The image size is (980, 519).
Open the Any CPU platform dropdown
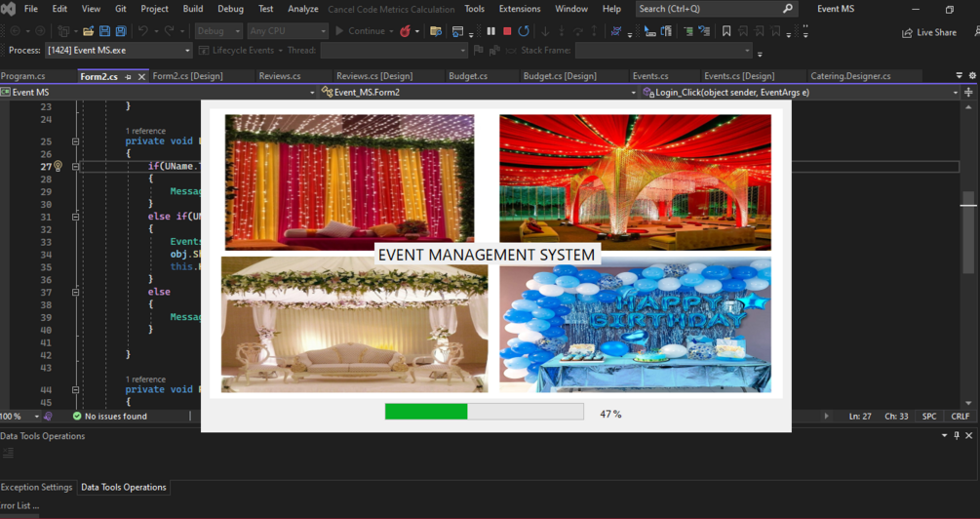pos(287,31)
